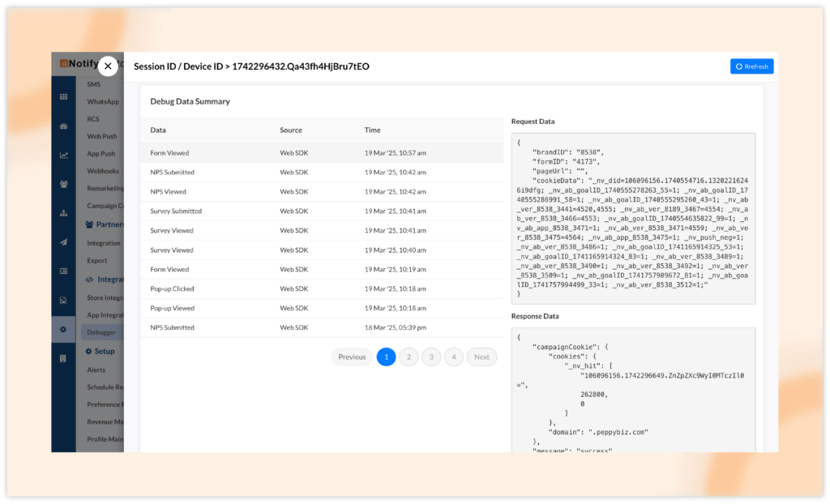Click the Partners people icon
The image size is (830, 504).
point(89,224)
